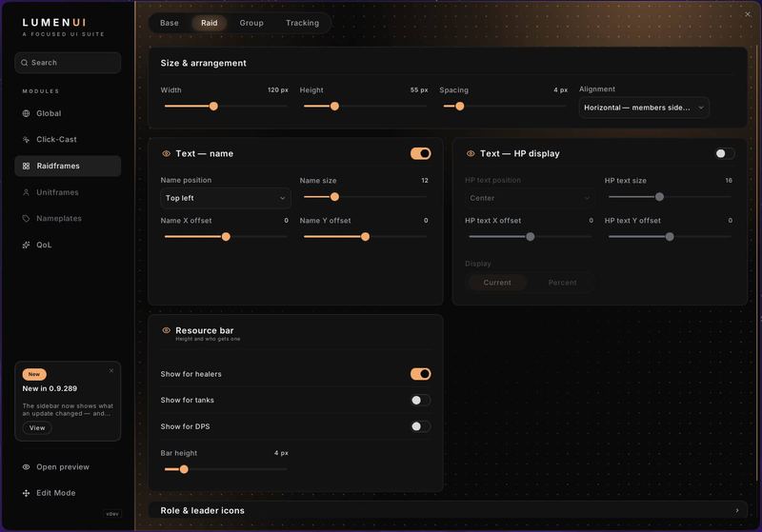Switch to the Base tab
Viewport: 762px width, 532px height.
170,23
